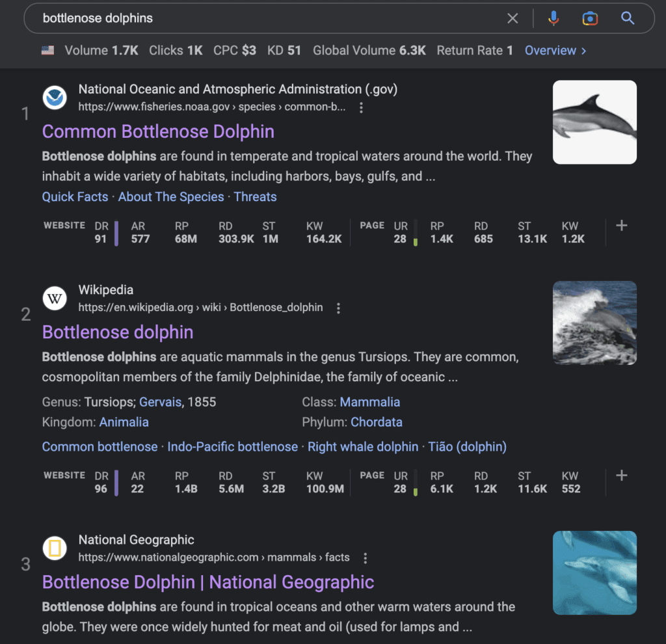Click the NOAA website KW 164.2K value
666x644 pixels.
[x=324, y=239]
